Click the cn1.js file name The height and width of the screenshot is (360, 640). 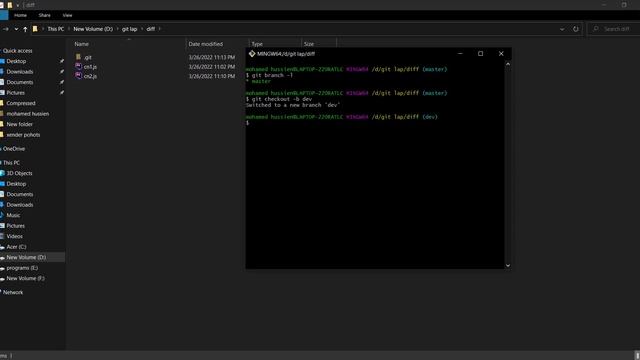click(90, 67)
